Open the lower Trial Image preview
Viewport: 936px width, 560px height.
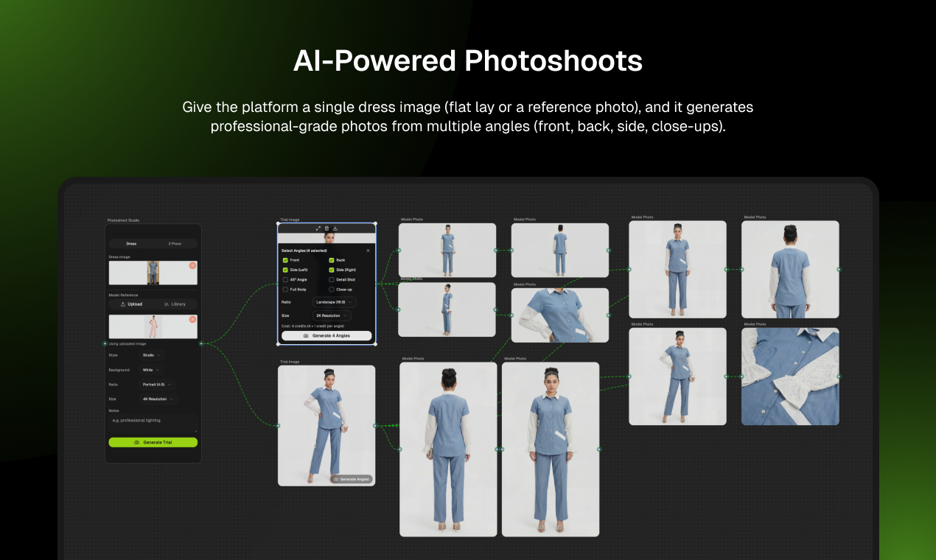326,425
